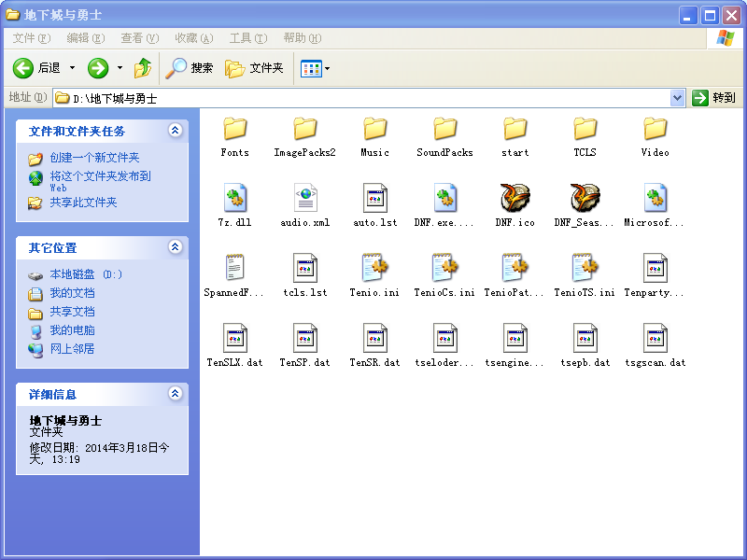Click the address bar path field

point(362,98)
